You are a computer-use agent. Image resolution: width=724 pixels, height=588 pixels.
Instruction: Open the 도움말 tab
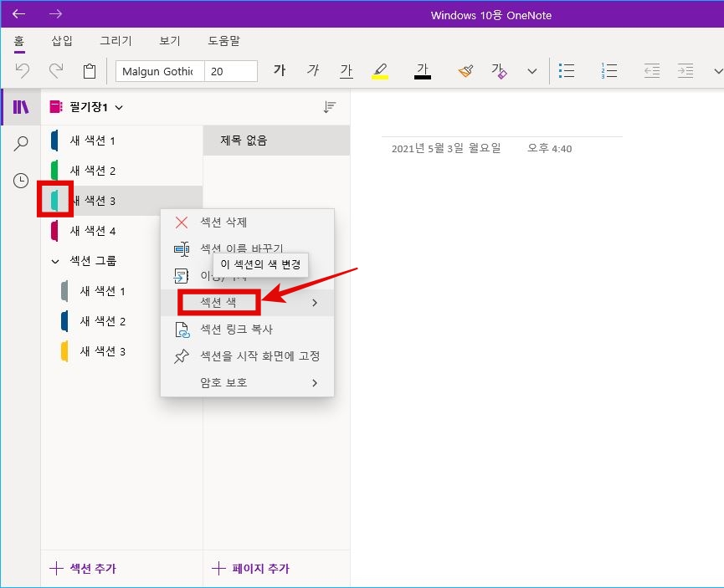pyautogui.click(x=224, y=41)
